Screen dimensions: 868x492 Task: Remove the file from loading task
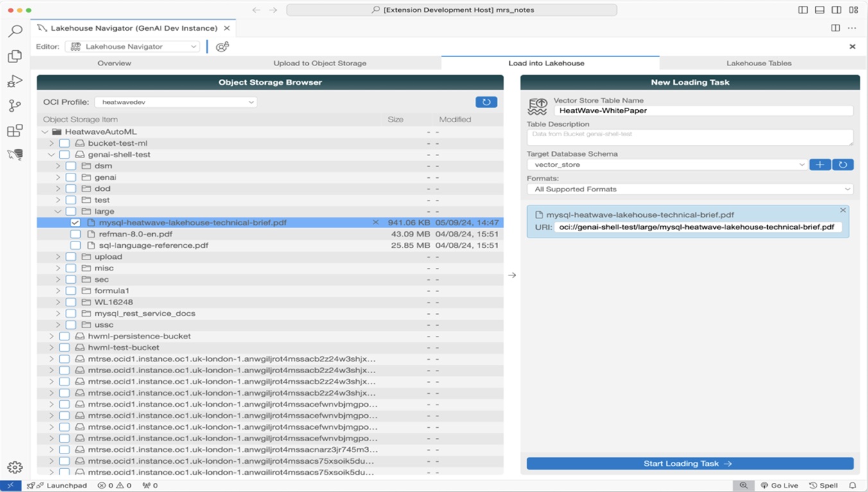[x=843, y=211]
